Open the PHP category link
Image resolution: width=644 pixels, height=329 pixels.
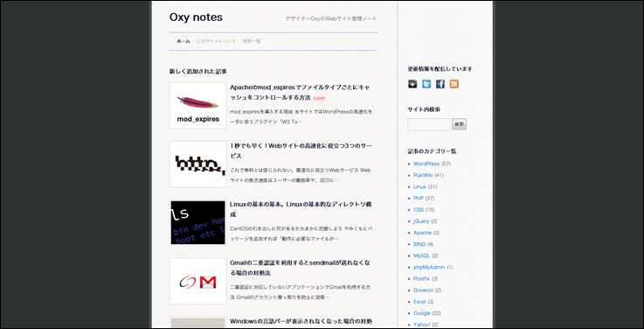419,199
